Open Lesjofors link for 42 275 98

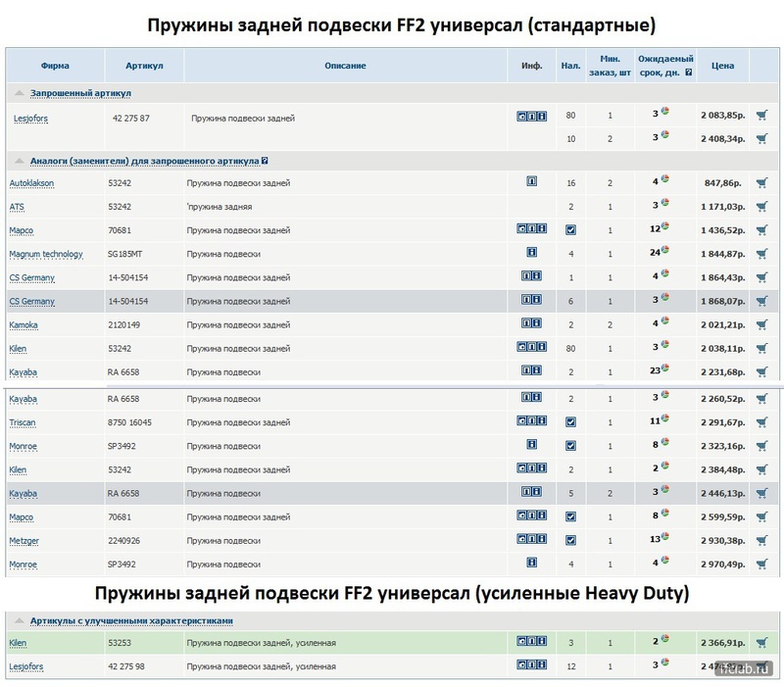(26, 667)
